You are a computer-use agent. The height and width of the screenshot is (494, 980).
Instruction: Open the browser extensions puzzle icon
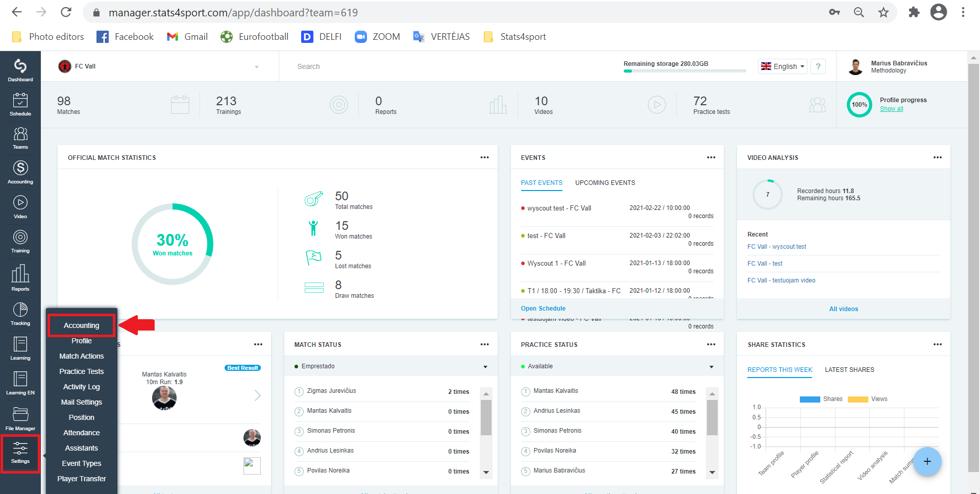point(914,12)
